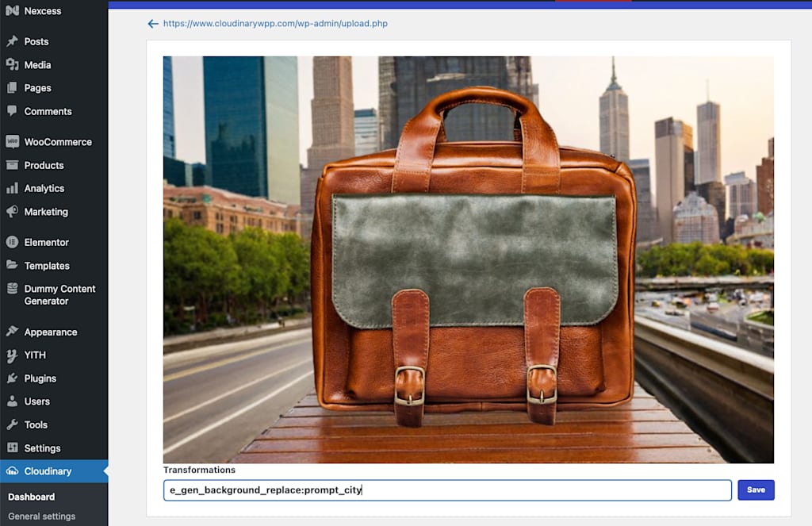Click the Users person icon
The width and height of the screenshot is (812, 526).
click(x=12, y=401)
